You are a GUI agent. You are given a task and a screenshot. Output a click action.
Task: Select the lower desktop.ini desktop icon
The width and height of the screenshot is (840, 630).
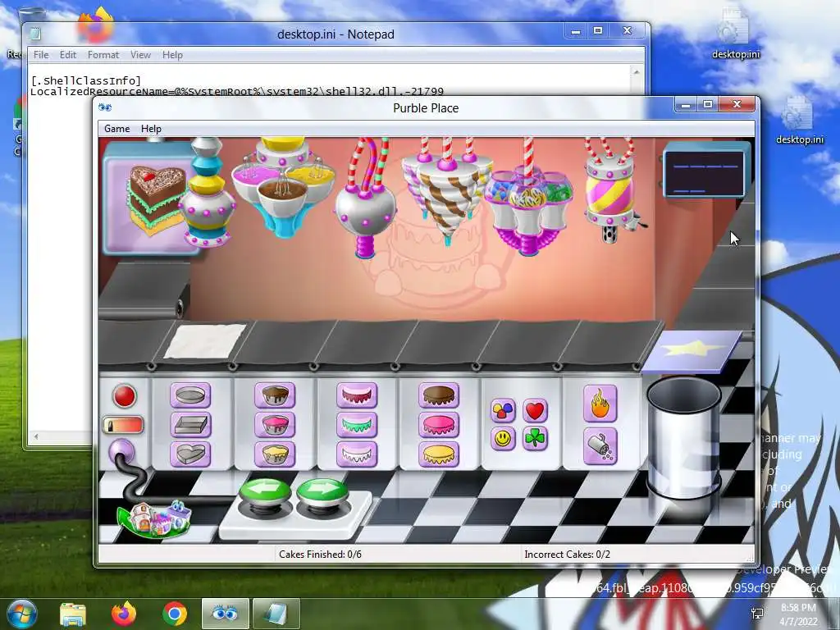pyautogui.click(x=799, y=120)
